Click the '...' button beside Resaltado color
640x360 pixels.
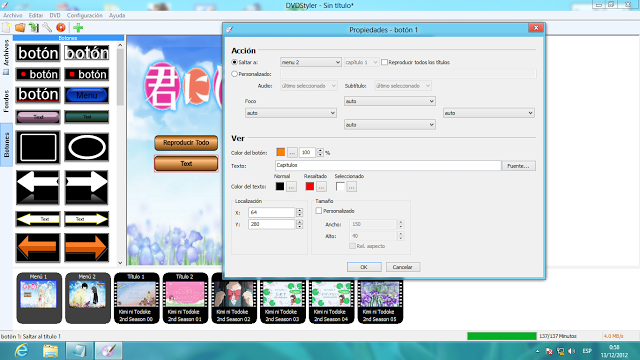click(321, 187)
